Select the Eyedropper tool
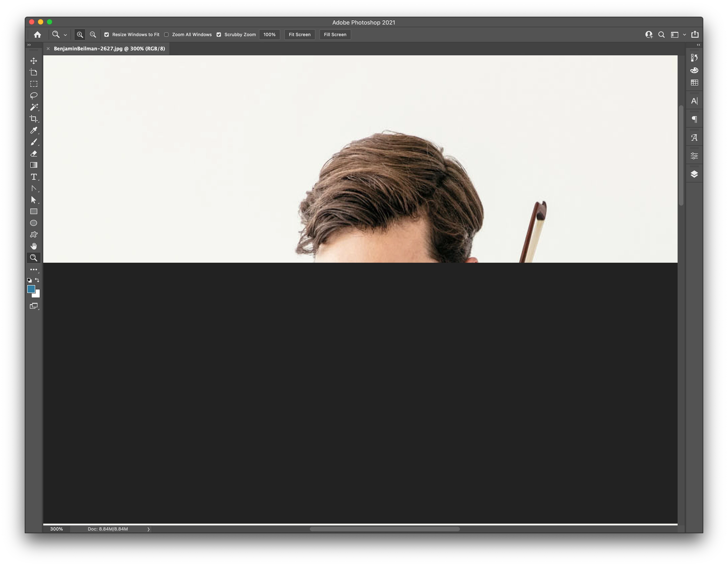 pyautogui.click(x=34, y=130)
